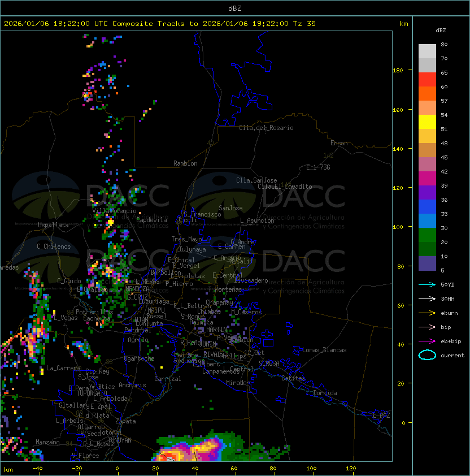Click the 'dBZ' title at the top
Viewport: 470px width, 476px height.
235,8
